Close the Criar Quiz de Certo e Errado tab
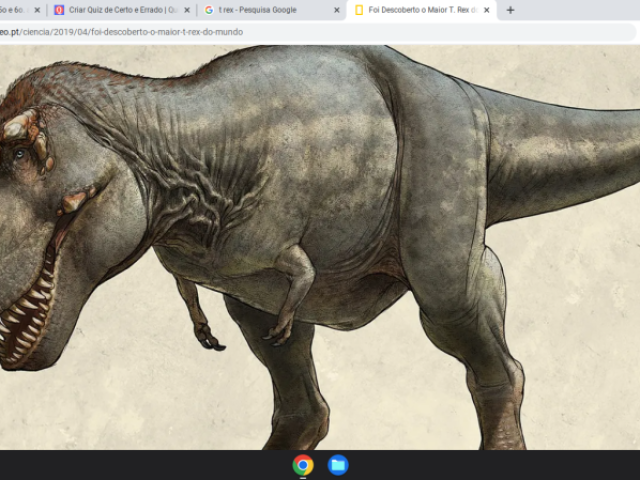Image resolution: width=640 pixels, height=480 pixels. tap(187, 10)
